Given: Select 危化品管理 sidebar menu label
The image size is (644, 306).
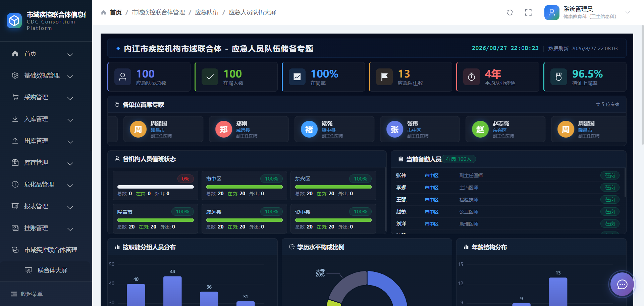Looking at the screenshot, I should tap(39, 184).
